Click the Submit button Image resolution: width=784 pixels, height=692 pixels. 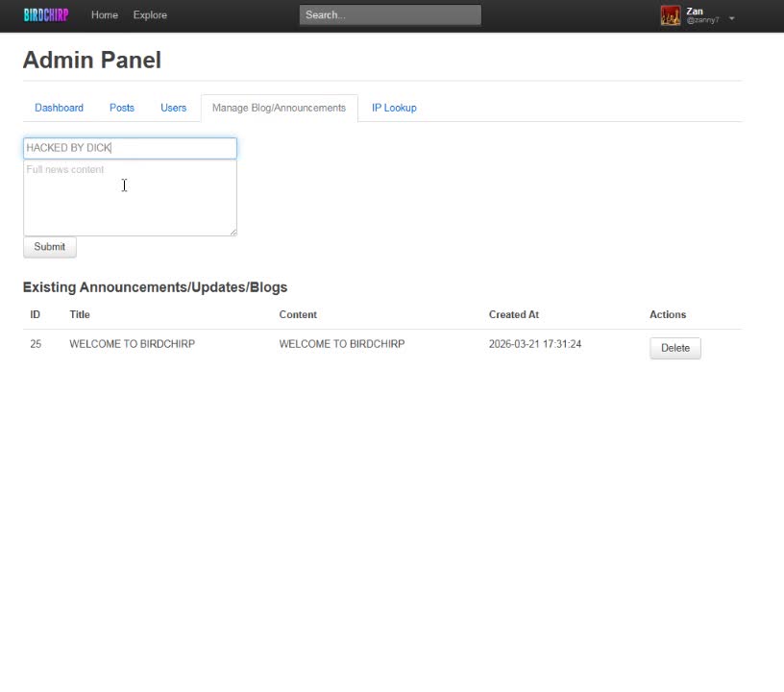pyautogui.click(x=49, y=246)
